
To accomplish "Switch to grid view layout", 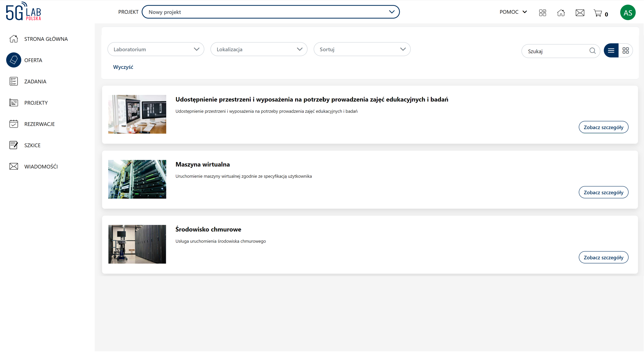I will coord(626,51).
